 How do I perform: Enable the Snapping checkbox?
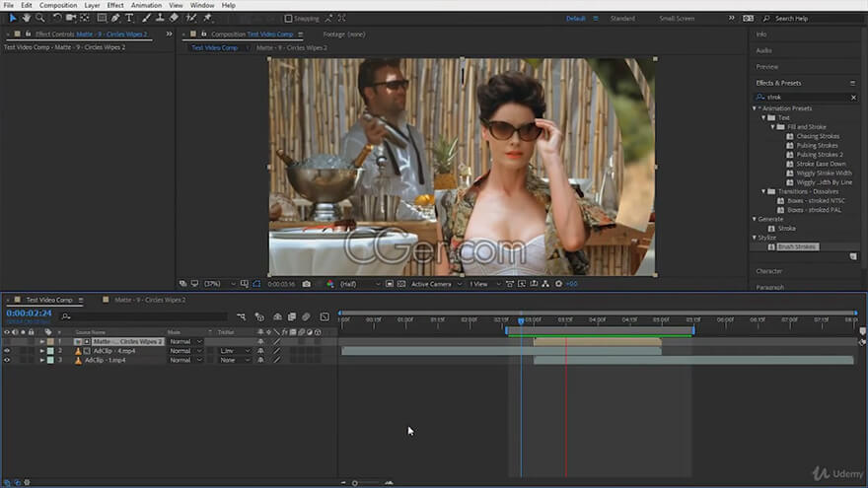coord(288,19)
